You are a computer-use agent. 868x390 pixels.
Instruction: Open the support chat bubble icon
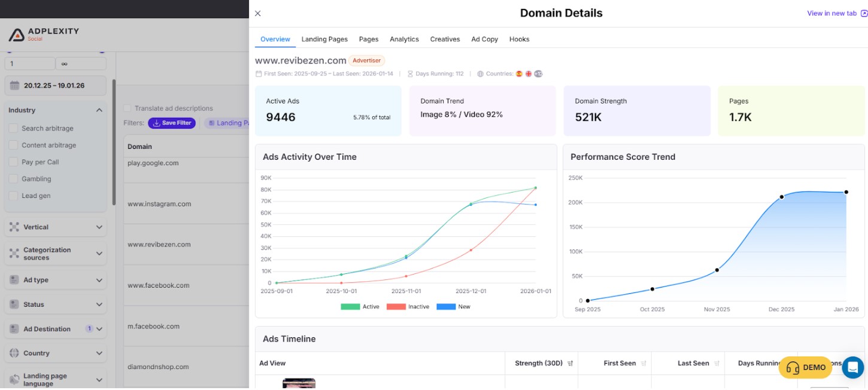852,367
